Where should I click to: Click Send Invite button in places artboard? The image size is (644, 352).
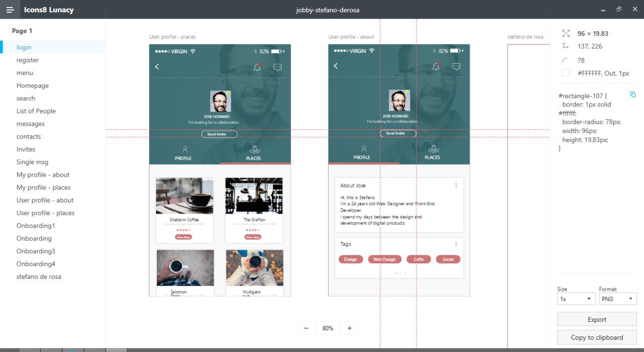219,134
